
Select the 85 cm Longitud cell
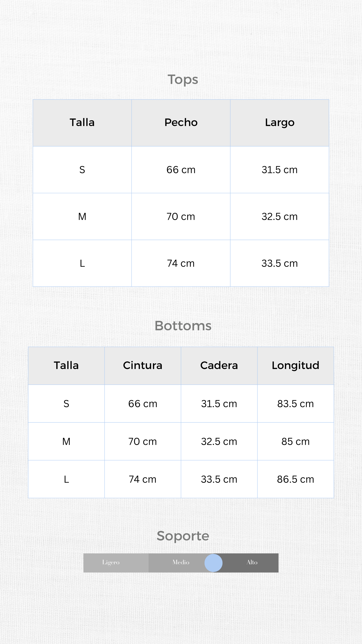coord(296,442)
